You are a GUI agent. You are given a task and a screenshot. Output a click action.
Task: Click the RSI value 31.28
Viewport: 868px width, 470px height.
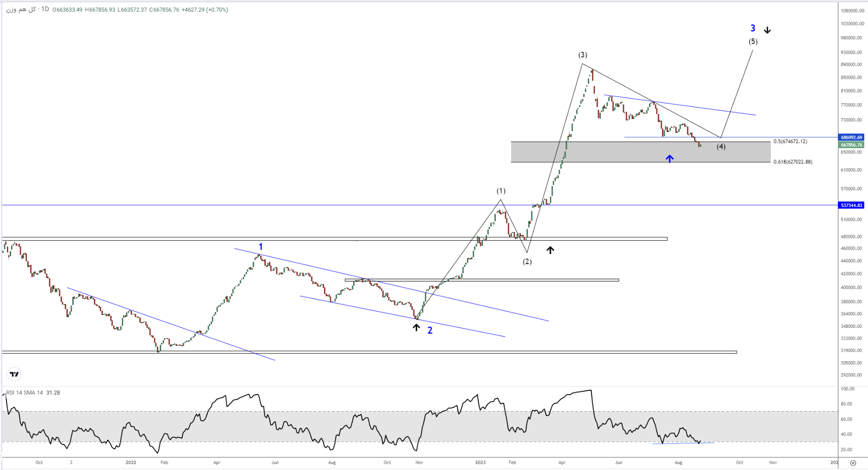pos(53,393)
